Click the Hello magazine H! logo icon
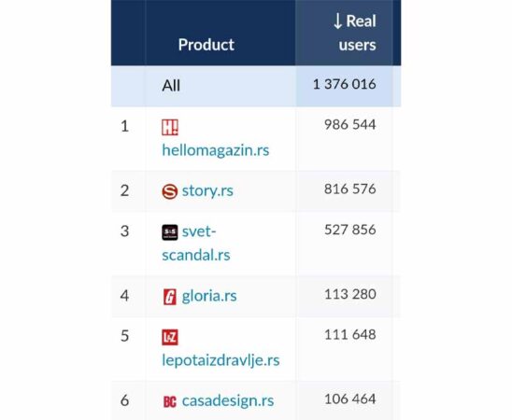The image size is (512, 420). pos(170,127)
